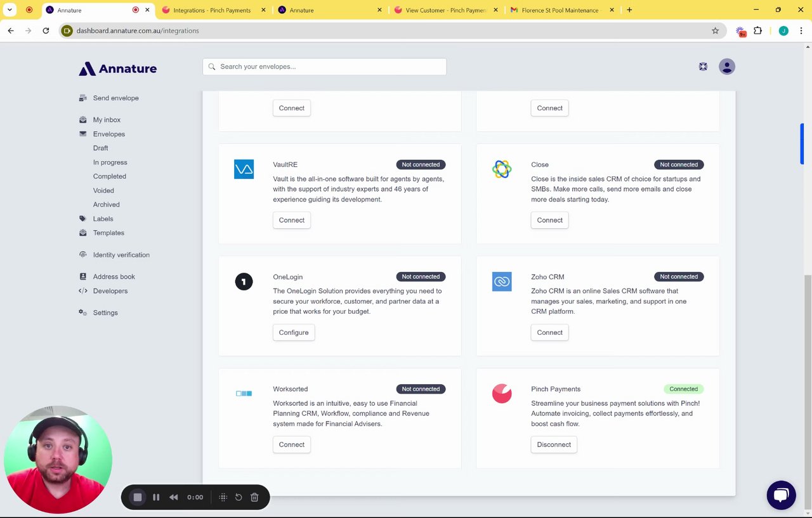812x518 pixels.
Task: Reload the page with the browser refresh icon
Action: pos(46,30)
